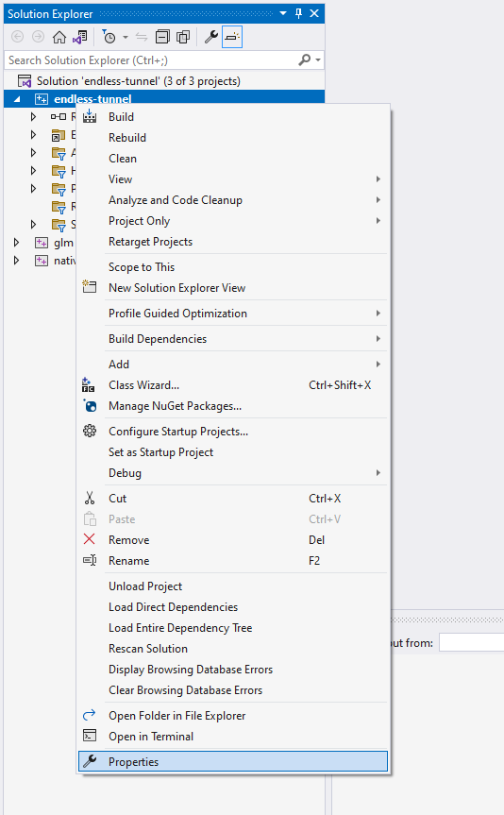Viewport: 504px width, 815px height.
Task: Click the Pending Changes Filter clock icon
Action: click(x=109, y=37)
